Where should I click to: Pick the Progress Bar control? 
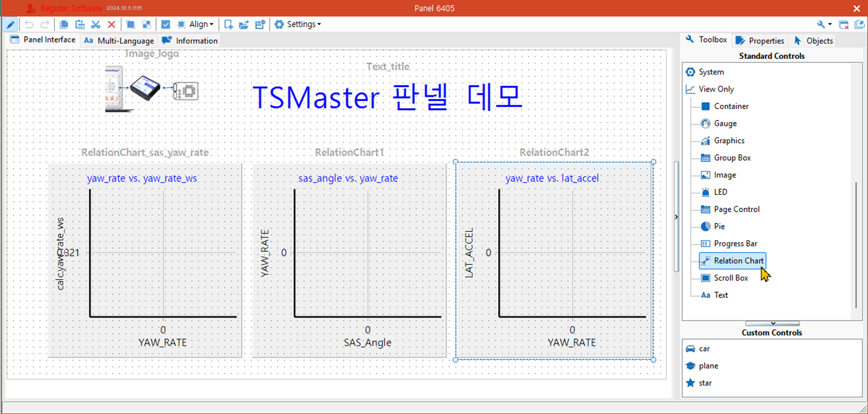(729, 243)
